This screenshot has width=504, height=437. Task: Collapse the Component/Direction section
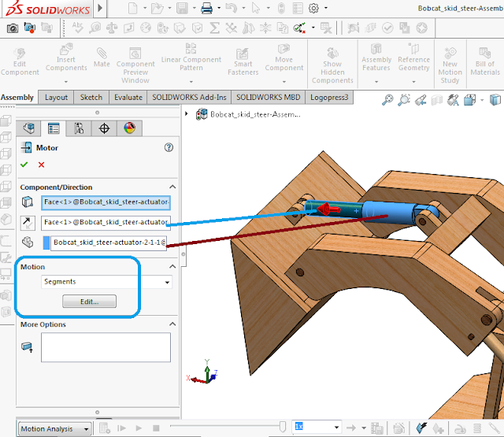[172, 187]
